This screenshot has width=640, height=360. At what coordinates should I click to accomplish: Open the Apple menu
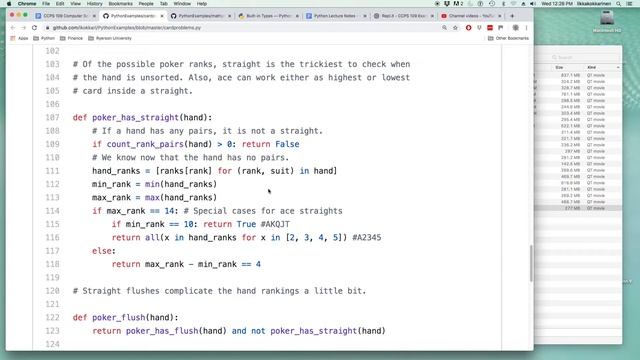[9, 4]
